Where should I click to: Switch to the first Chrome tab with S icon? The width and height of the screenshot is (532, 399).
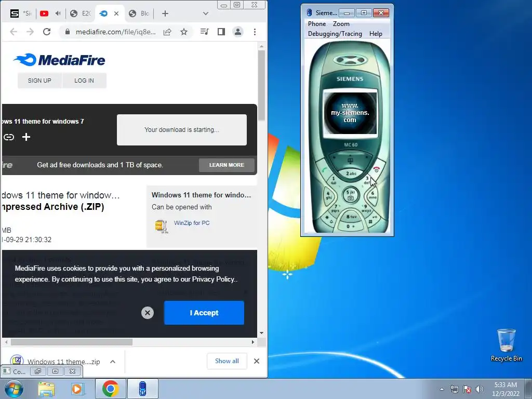pos(20,14)
